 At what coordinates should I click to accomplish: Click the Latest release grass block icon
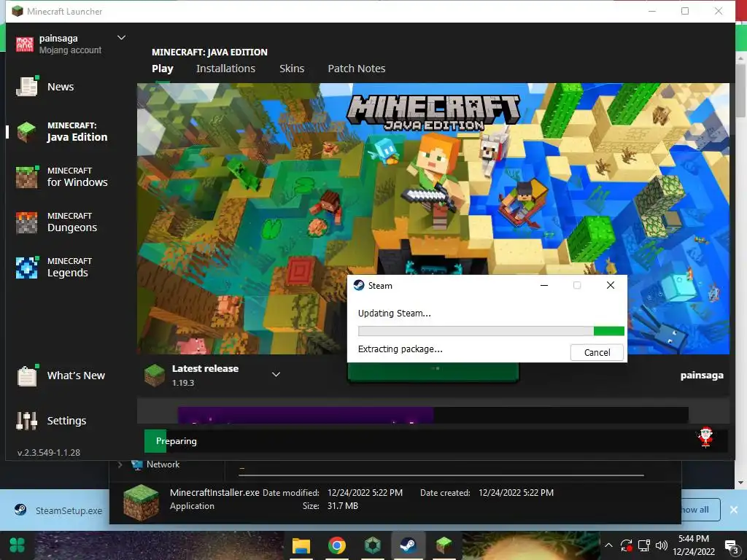point(155,376)
